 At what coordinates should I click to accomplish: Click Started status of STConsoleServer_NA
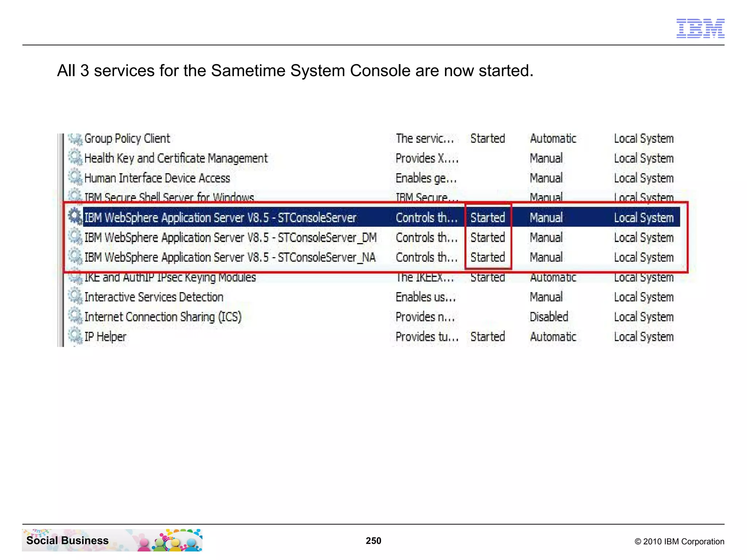coord(488,257)
